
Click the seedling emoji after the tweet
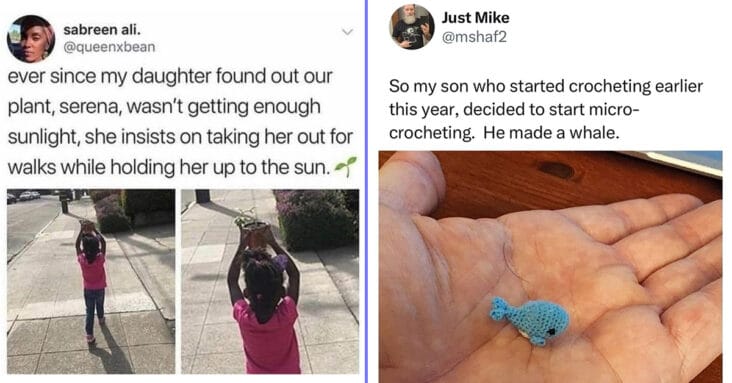coord(346,167)
